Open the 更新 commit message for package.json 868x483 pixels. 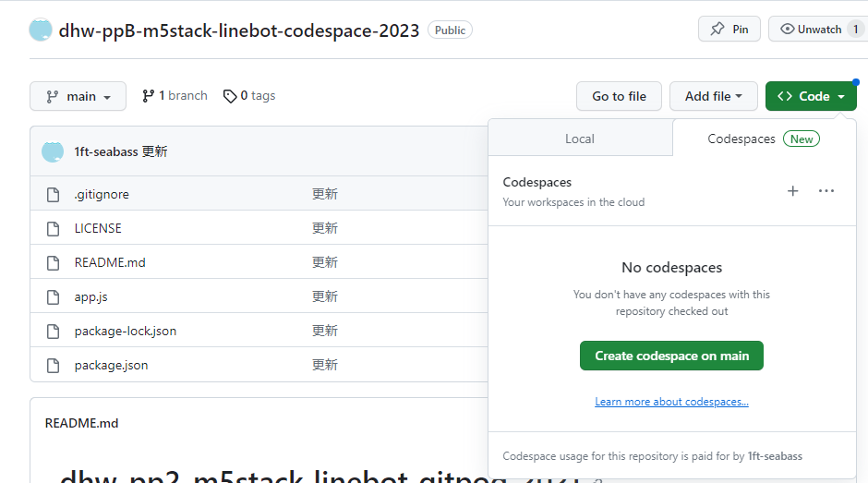click(x=325, y=365)
